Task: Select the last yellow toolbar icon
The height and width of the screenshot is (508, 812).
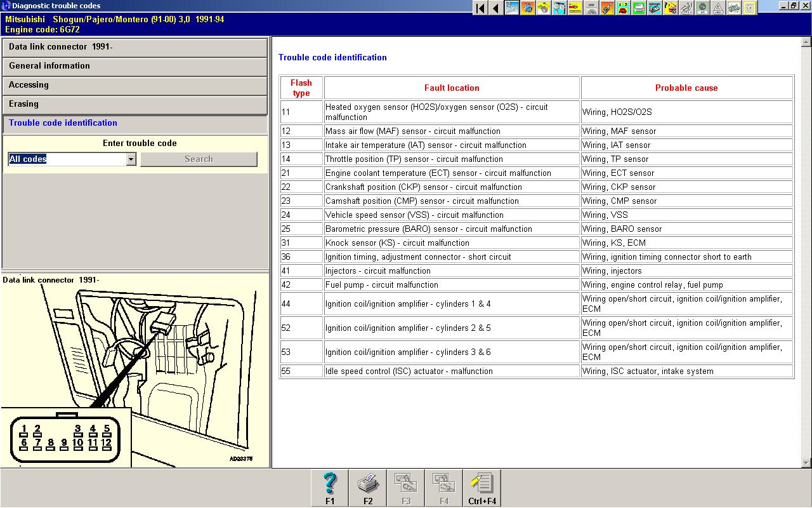Action: [750, 8]
